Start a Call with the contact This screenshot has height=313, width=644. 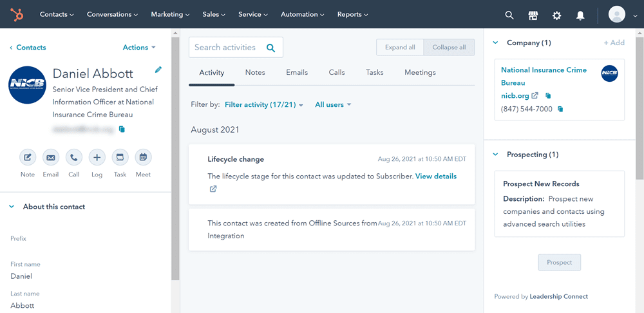[74, 157]
